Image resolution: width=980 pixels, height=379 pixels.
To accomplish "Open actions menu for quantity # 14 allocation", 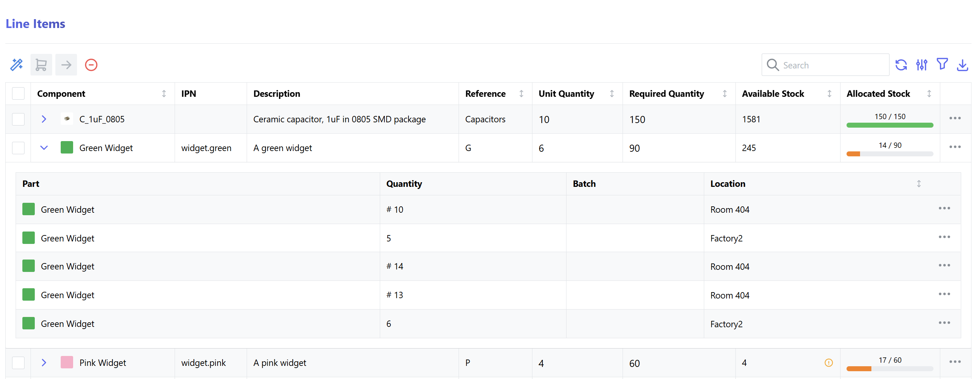I will 944,265.
